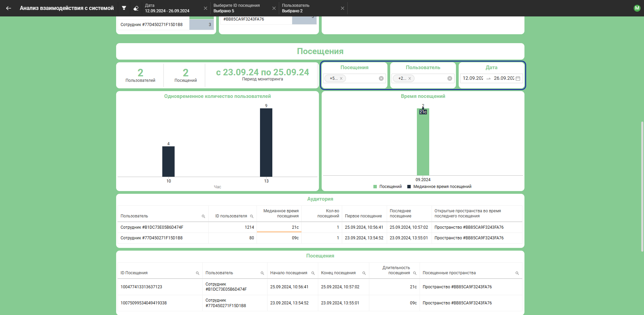Search the Длительность посещения column
644x315 pixels.
pos(415,273)
